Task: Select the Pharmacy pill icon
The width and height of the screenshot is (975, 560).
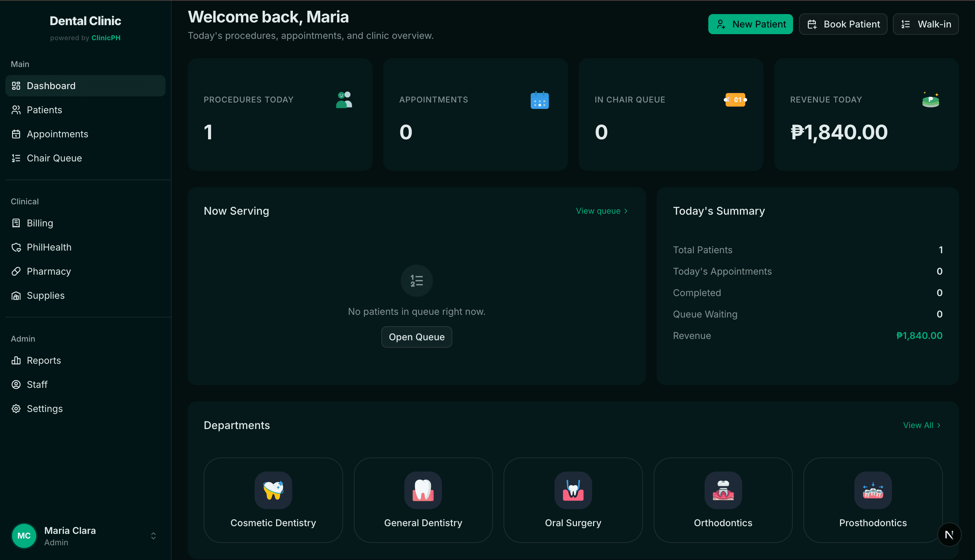Action: (x=16, y=271)
